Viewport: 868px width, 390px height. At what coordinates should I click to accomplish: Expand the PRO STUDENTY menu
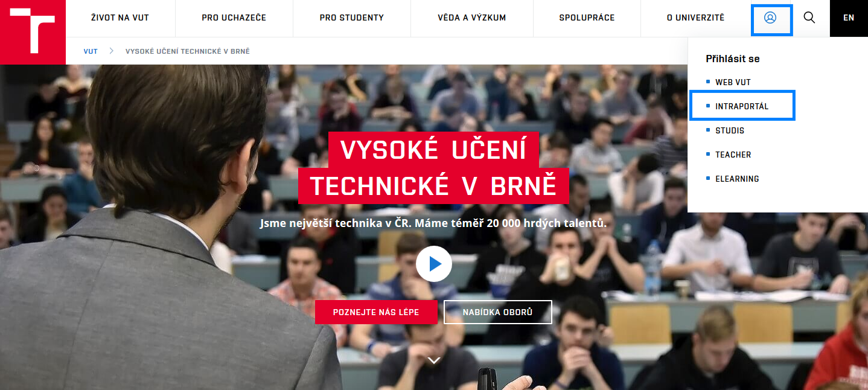tap(352, 18)
